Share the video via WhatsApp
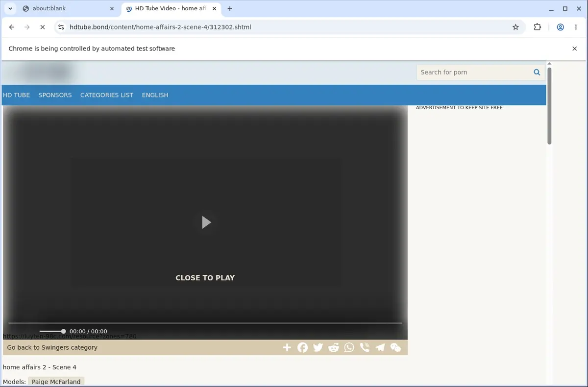Image resolution: width=588 pixels, height=387 pixels. 349,347
